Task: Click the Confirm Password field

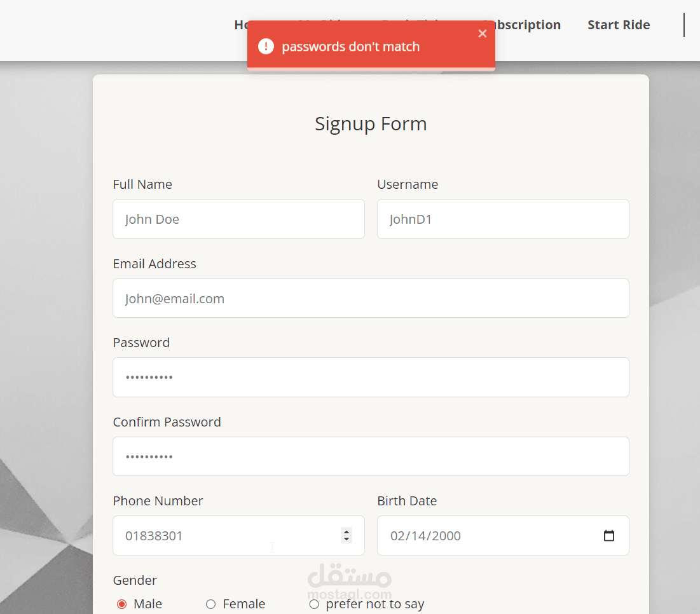Action: 371,456
